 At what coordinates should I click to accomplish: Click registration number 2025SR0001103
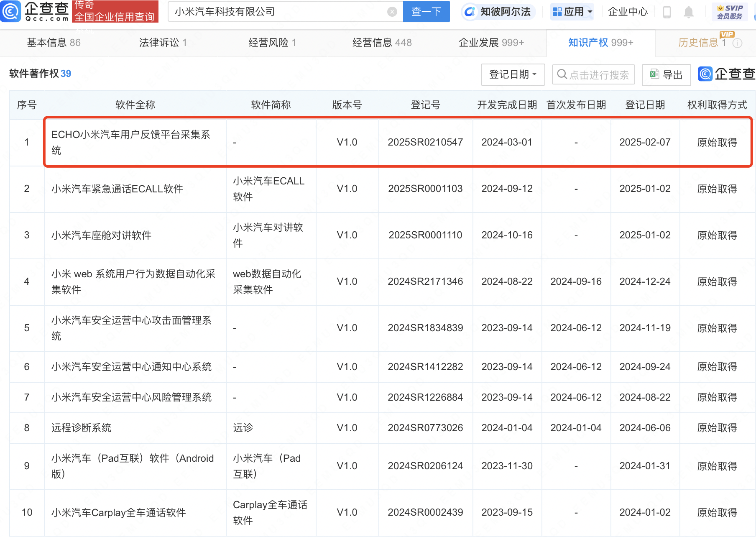pos(425,189)
